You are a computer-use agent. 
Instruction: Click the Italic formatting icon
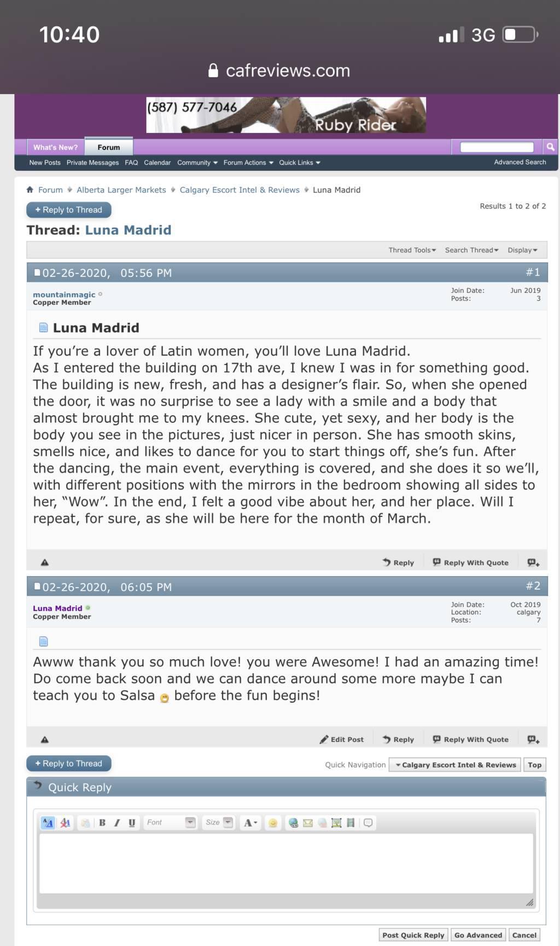(116, 822)
